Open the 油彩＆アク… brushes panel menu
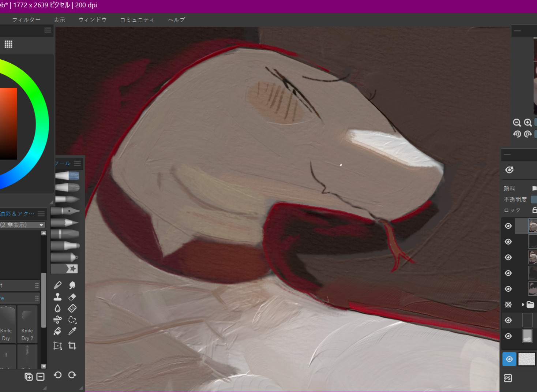This screenshot has height=392, width=537. tap(41, 213)
